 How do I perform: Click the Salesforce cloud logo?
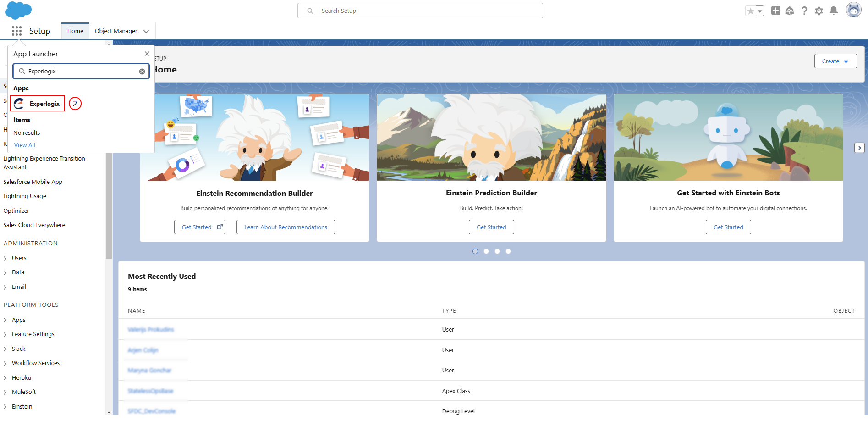(19, 11)
